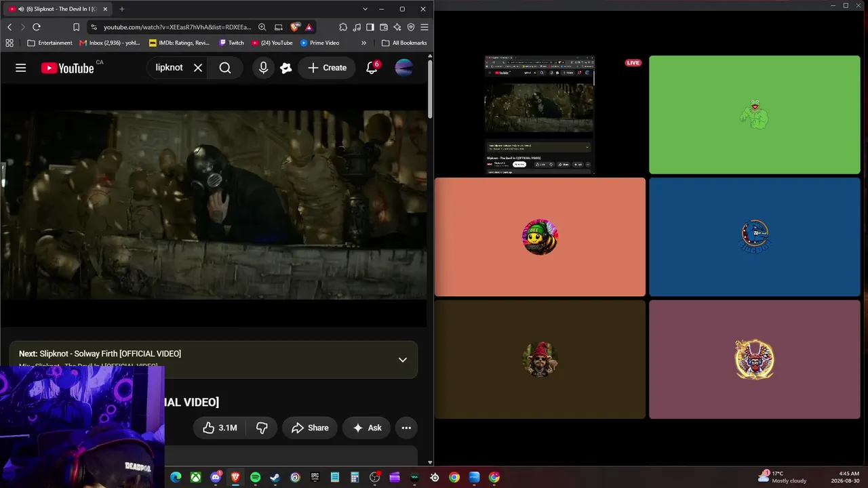Screen dimensions: 868x488
Task: Open the (24) YouTube bookmark
Action: click(x=272, y=43)
